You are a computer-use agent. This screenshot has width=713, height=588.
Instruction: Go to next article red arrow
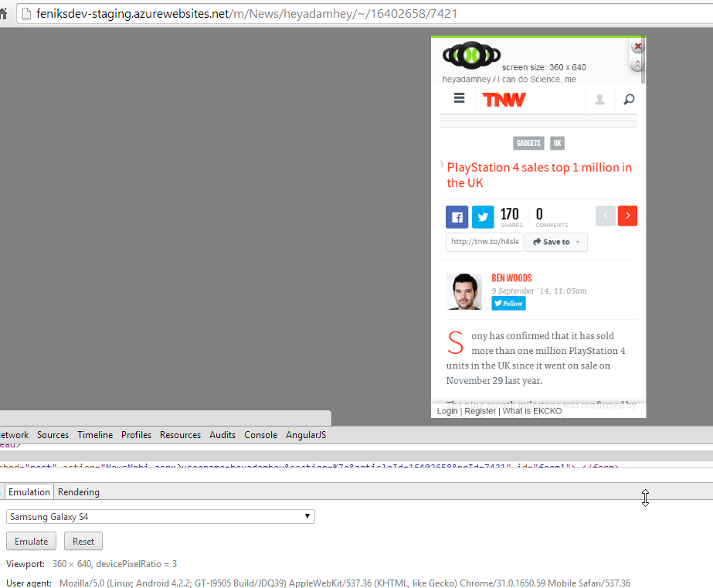click(x=627, y=216)
